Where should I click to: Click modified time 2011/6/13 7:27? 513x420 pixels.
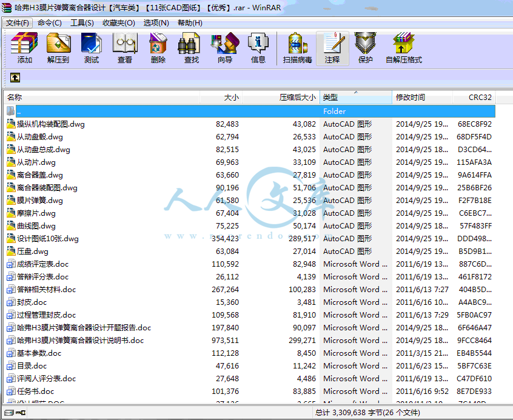tap(422, 290)
